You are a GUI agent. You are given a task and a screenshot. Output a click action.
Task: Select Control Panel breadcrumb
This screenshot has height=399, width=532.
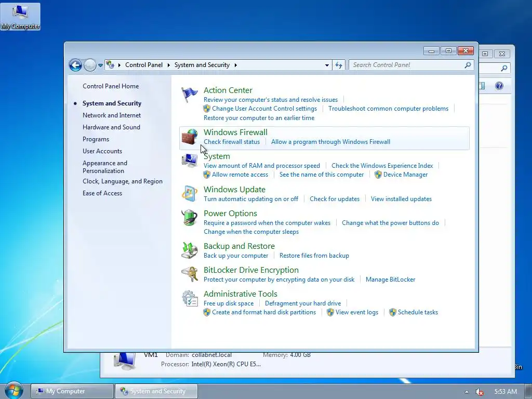tap(144, 65)
